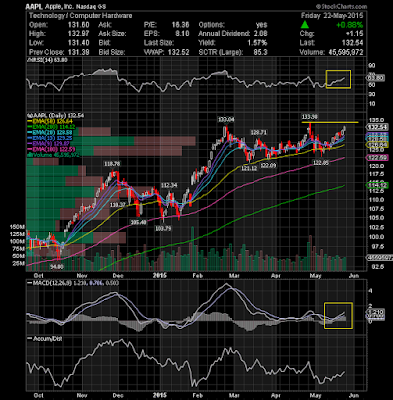Click the 105.40 low label
The height and width of the screenshot is (400, 393).
pyautogui.click(x=138, y=222)
